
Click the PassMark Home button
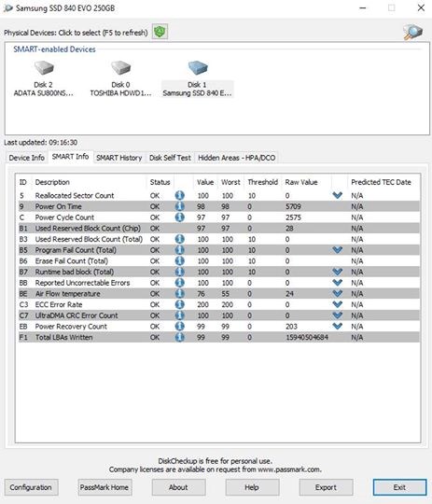tap(105, 487)
